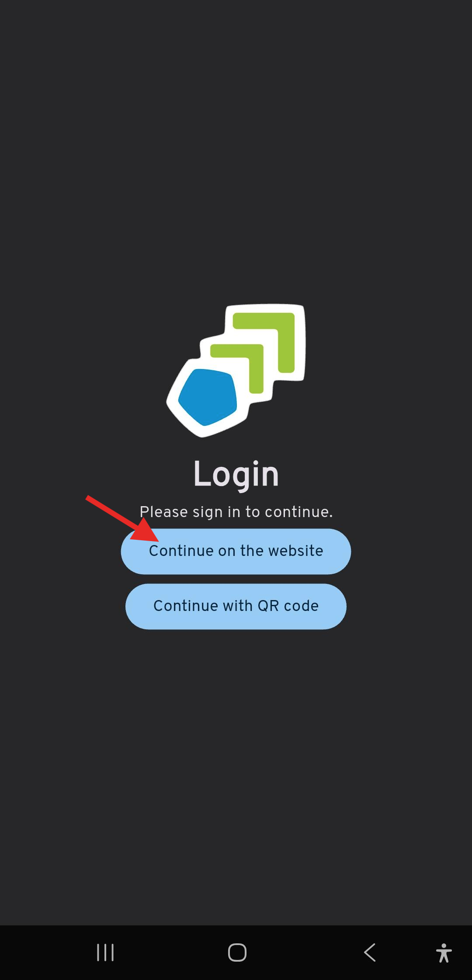Choose Continue with QR code
Image resolution: width=472 pixels, height=980 pixels.
click(x=236, y=606)
